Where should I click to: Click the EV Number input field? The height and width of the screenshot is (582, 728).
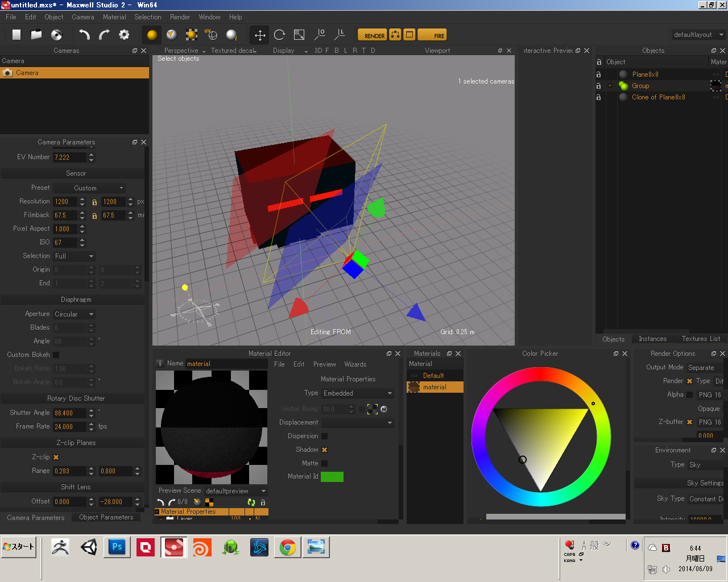pyautogui.click(x=70, y=157)
